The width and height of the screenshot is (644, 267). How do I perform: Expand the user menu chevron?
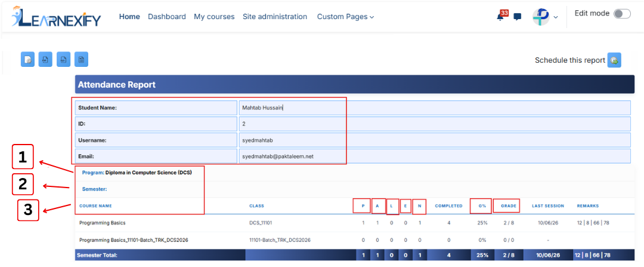556,17
